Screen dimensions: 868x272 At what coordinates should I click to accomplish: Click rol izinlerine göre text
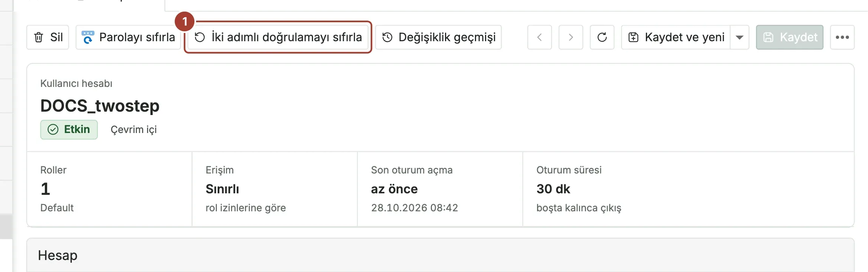click(246, 208)
